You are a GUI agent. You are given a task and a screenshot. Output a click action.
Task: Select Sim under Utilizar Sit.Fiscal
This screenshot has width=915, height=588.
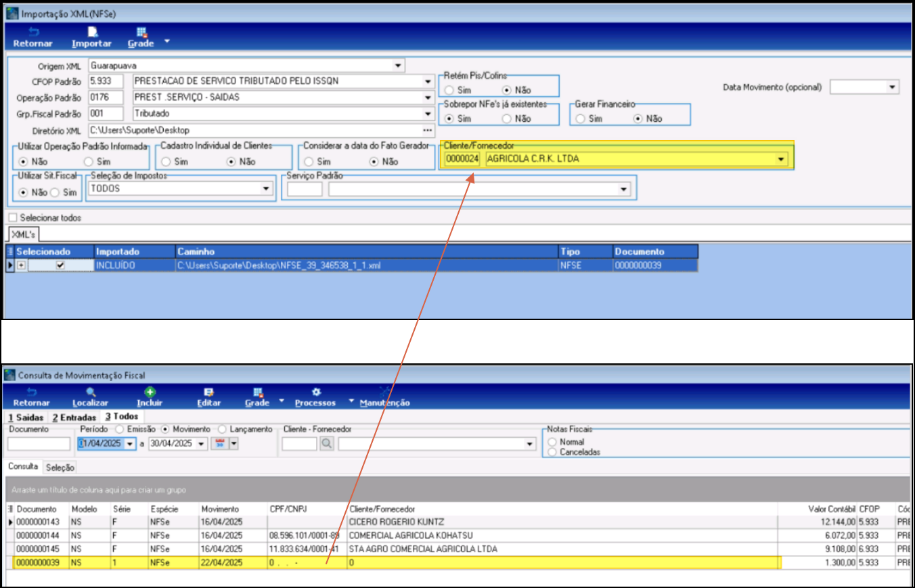point(55,192)
